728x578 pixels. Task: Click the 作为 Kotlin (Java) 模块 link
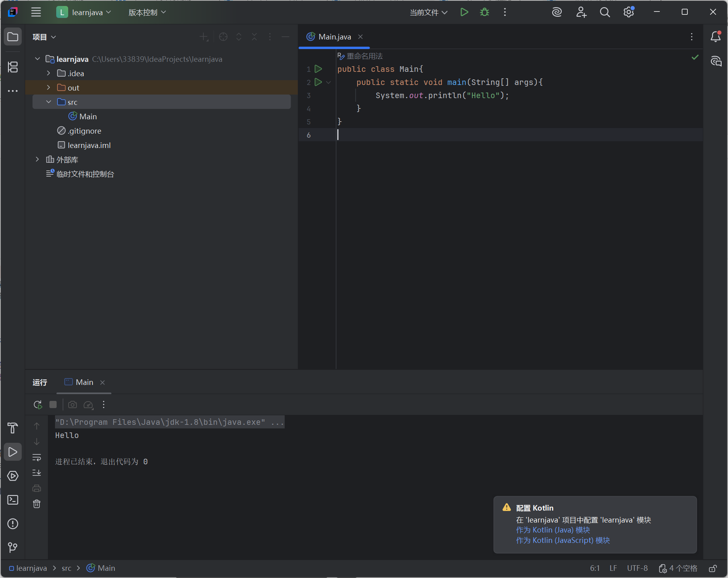(553, 530)
